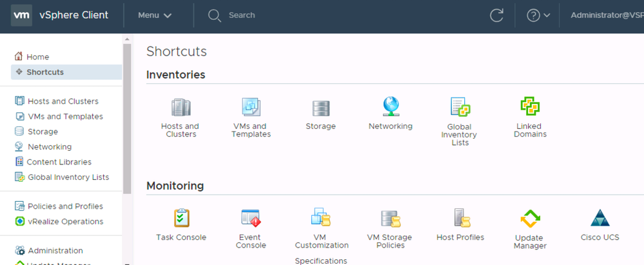Click the Storage sidebar label

click(43, 132)
